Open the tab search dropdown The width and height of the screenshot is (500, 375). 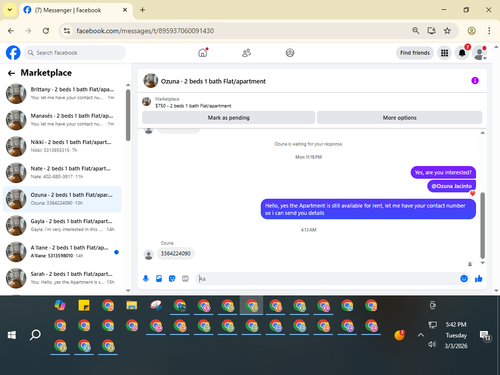pos(10,10)
